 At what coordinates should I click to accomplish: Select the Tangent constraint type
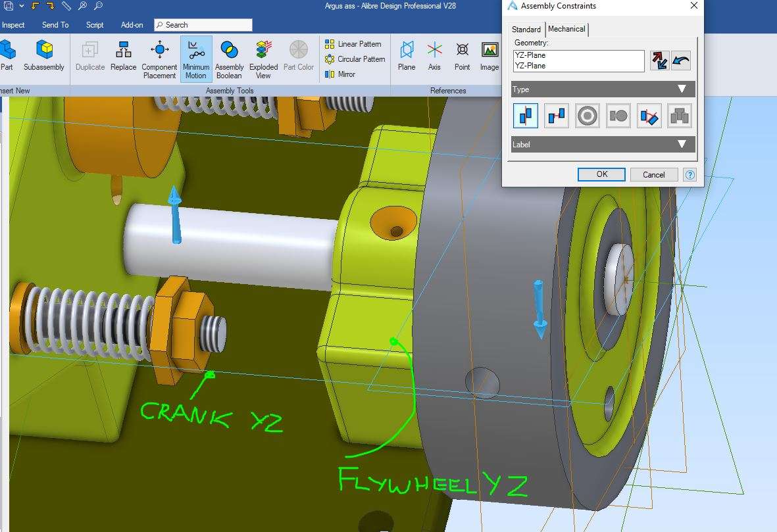[618, 116]
